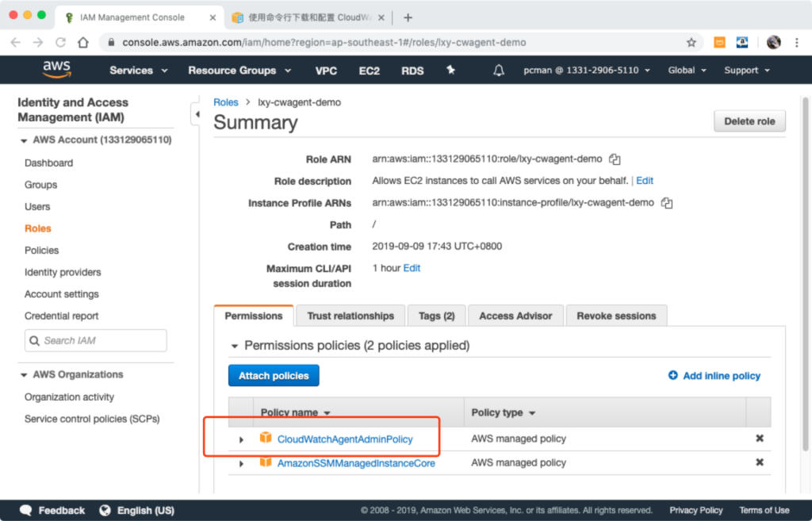Image resolution: width=812 pixels, height=521 pixels.
Task: Open Chrome three-dot menu
Action: [x=796, y=43]
